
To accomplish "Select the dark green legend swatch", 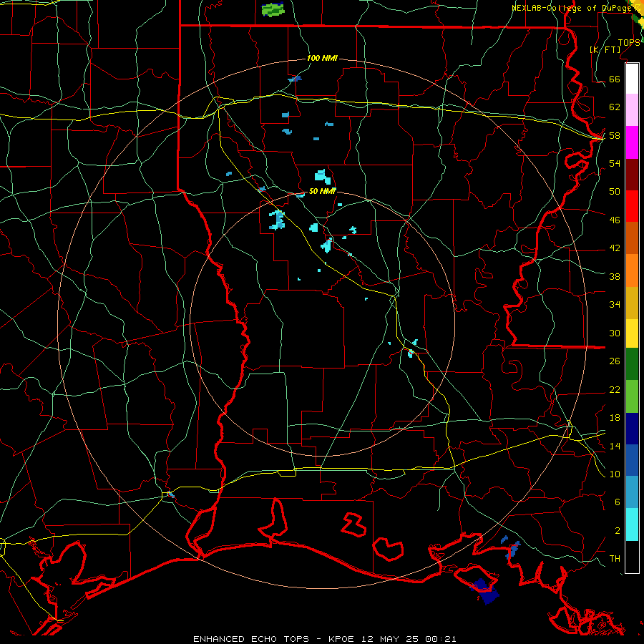I will [x=632, y=364].
